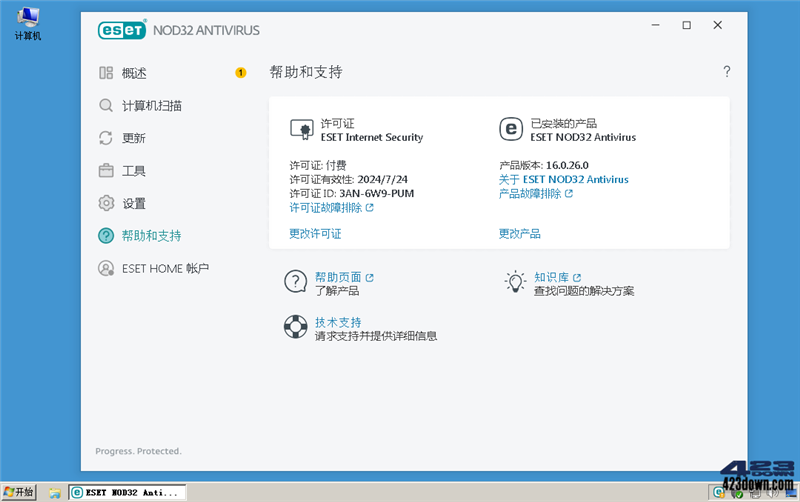Open the folder icon in taskbar

click(55, 493)
